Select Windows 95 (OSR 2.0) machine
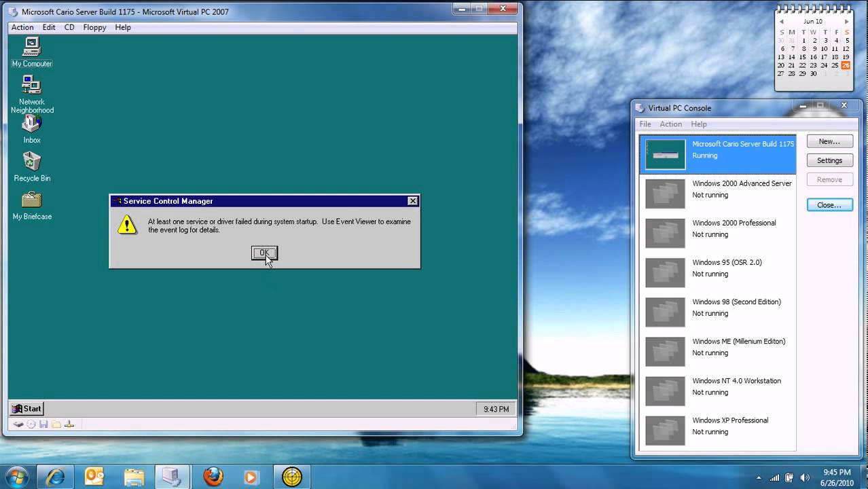The width and height of the screenshot is (868, 489). [718, 273]
